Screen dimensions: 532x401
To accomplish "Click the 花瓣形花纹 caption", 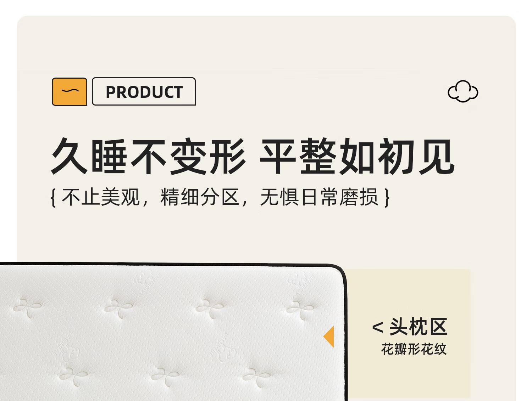I will [x=414, y=349].
